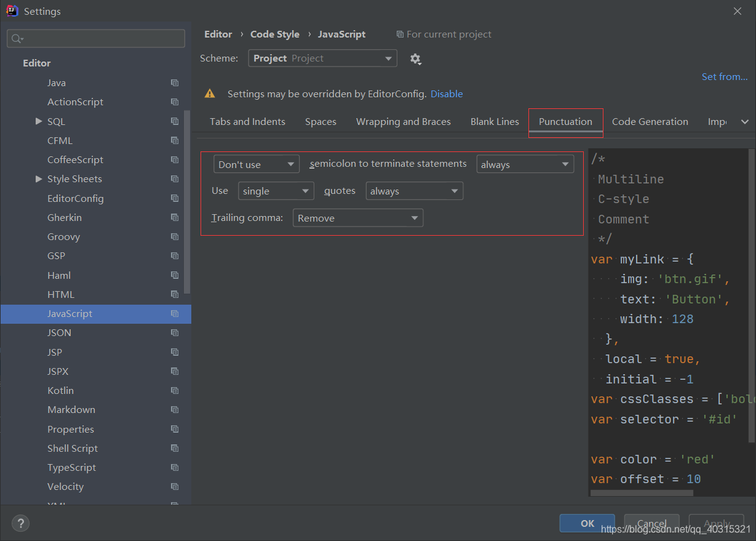Click the copy icon beside ActionScript

175,102
